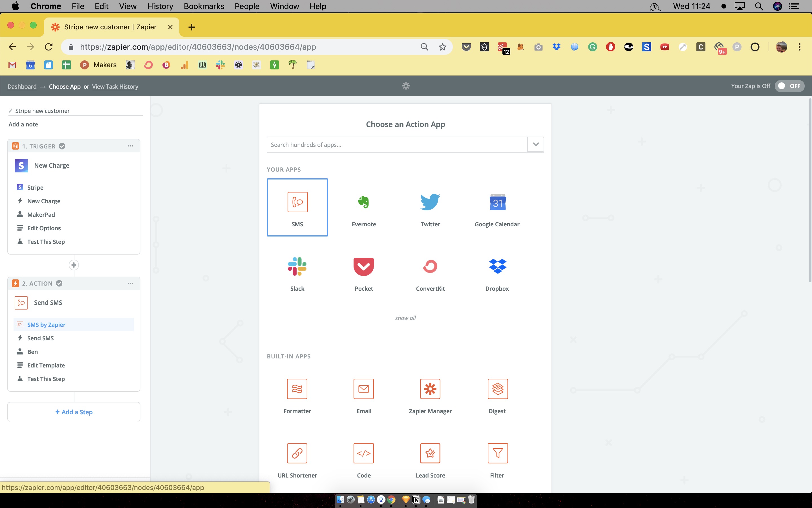Viewport: 812px width, 508px height.
Task: Click the plus icon between steps
Action: (74, 265)
